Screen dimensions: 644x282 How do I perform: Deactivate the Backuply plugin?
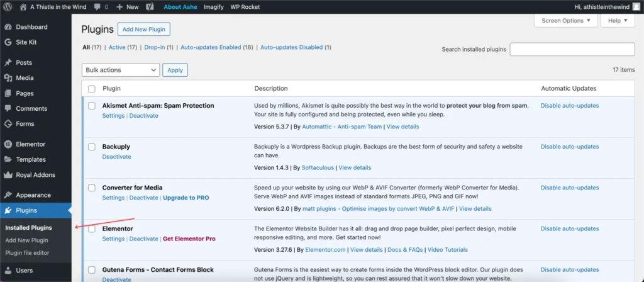tap(116, 157)
